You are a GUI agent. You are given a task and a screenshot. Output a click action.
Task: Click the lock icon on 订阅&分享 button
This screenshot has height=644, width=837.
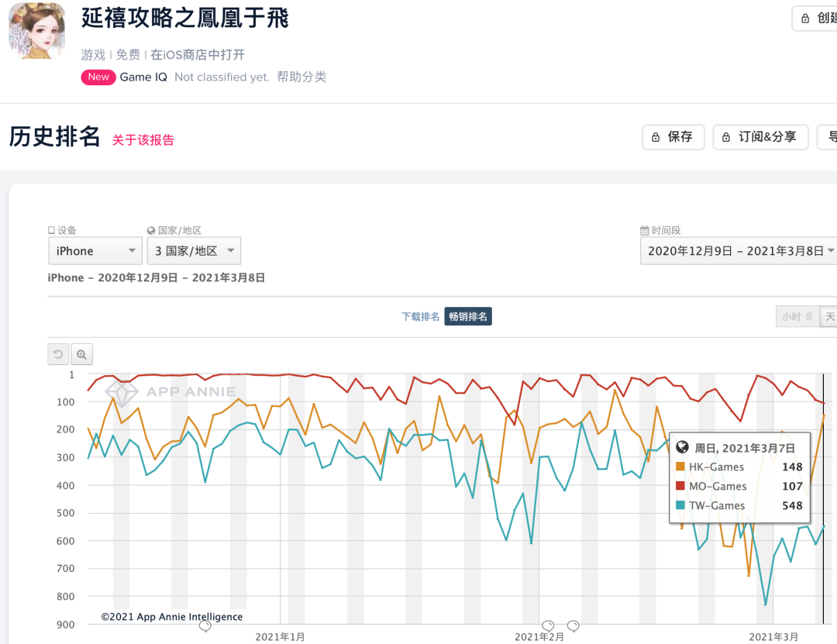(726, 137)
